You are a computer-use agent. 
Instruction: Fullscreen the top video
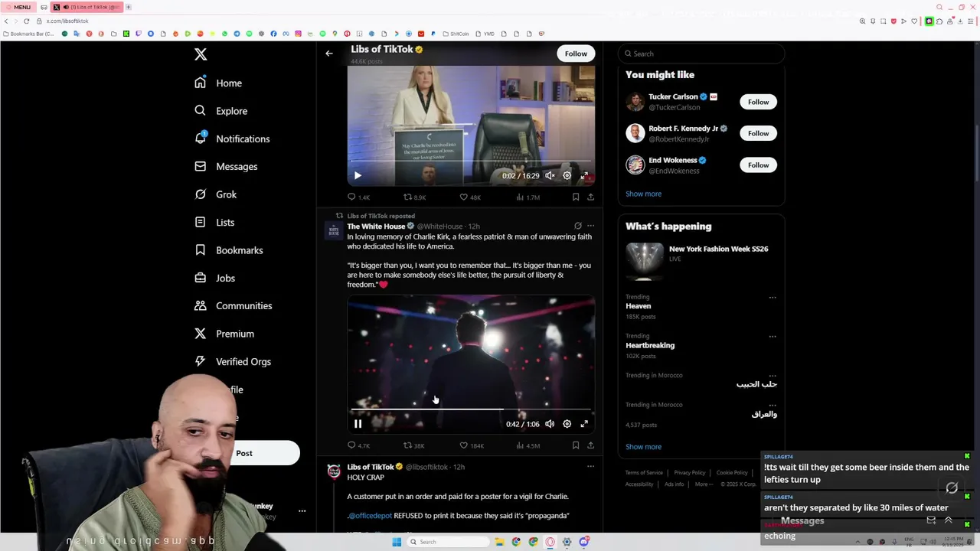pos(584,175)
